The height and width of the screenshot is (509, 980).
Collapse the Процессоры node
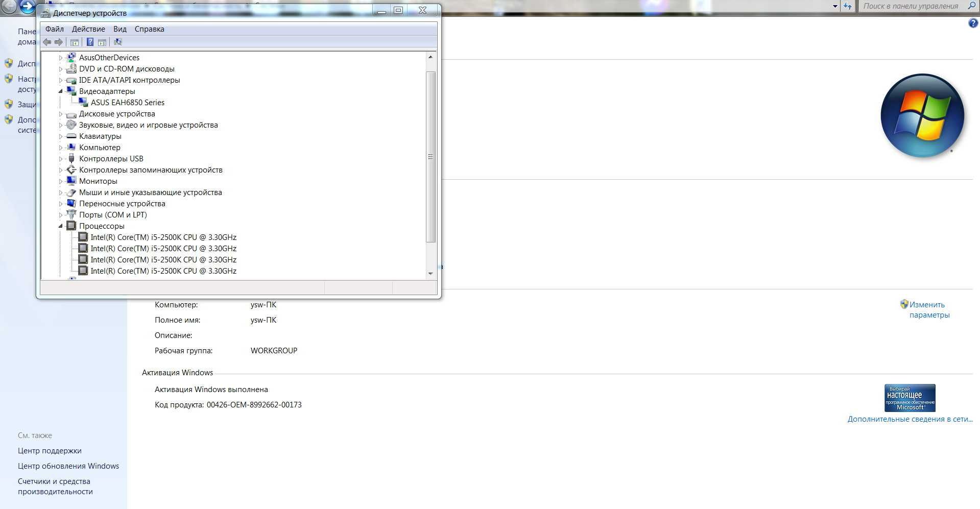[61, 226]
